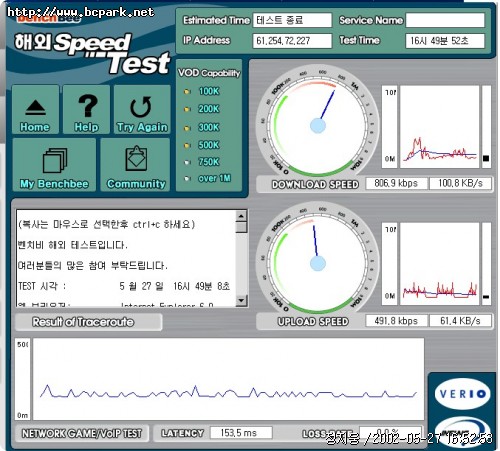The image size is (500, 451).
Task: Click the text box scroll up arrow
Action: (241, 216)
